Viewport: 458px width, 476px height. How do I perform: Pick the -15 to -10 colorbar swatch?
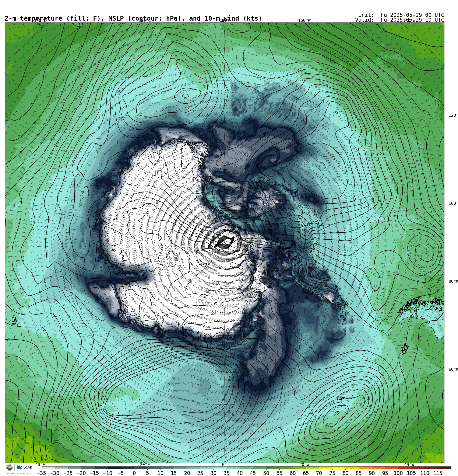click(x=101, y=468)
